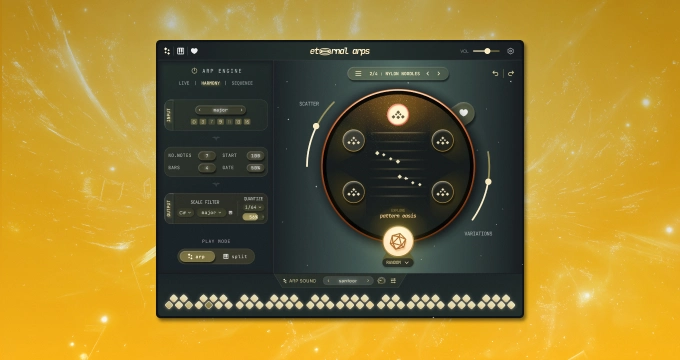Screen dimensions: 680x360
Task: Expand the arrow below the Input section
Action: [216, 138]
